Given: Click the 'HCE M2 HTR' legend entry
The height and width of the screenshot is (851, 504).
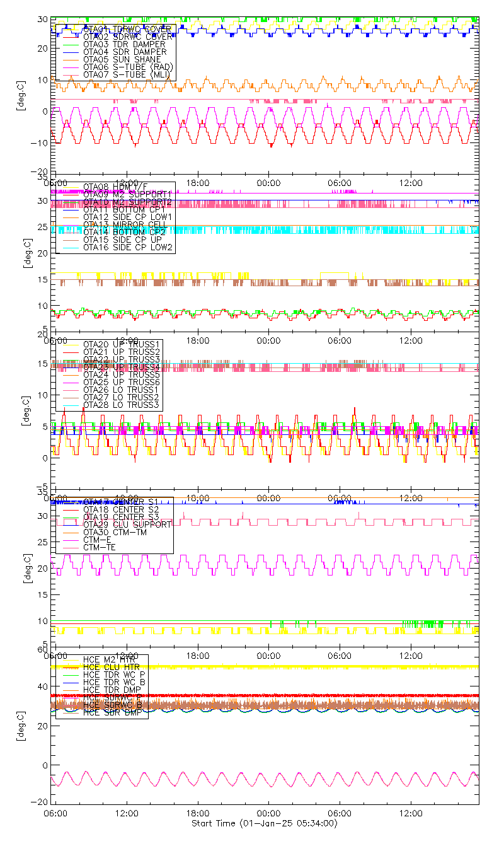Looking at the screenshot, I should pyautogui.click(x=109, y=659).
